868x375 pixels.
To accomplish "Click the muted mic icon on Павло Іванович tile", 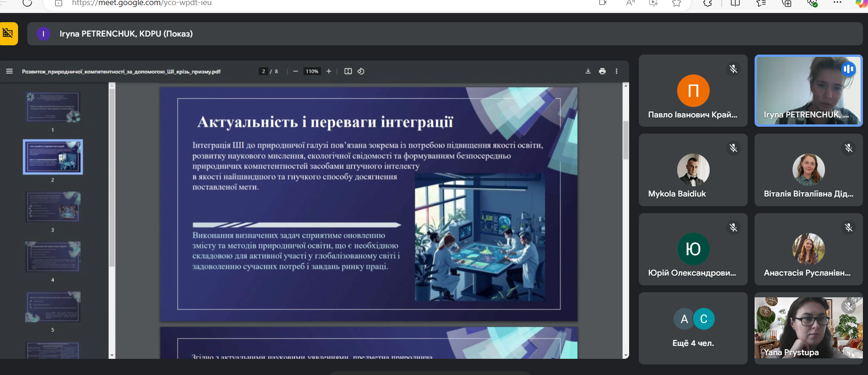I will tap(733, 69).
